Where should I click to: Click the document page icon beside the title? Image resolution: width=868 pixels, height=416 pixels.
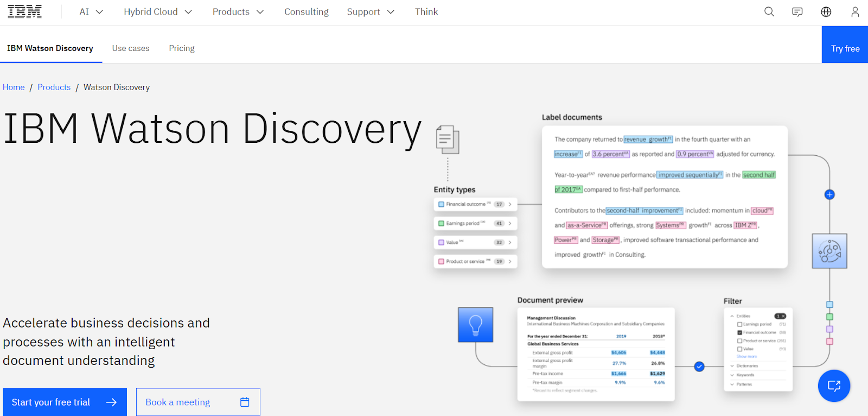coord(448,140)
